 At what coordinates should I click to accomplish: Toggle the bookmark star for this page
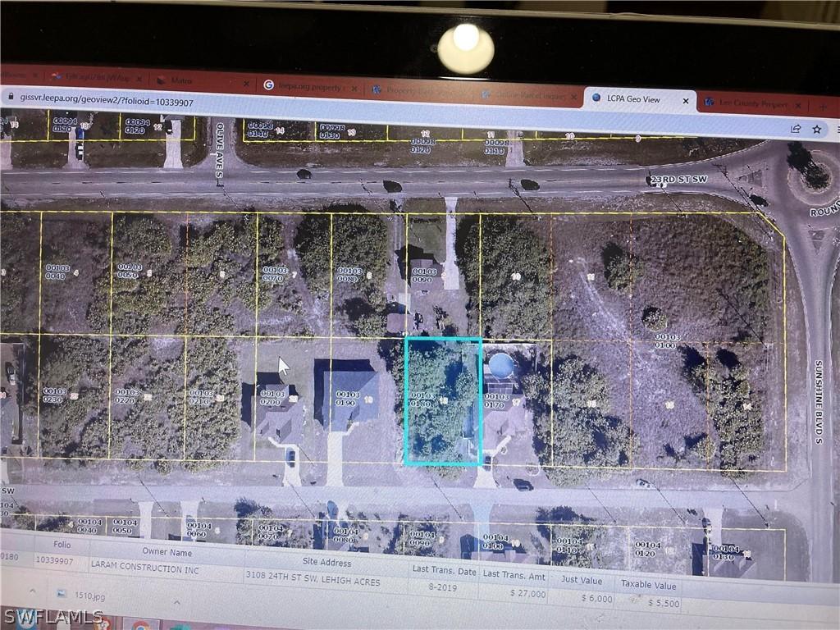(816, 129)
